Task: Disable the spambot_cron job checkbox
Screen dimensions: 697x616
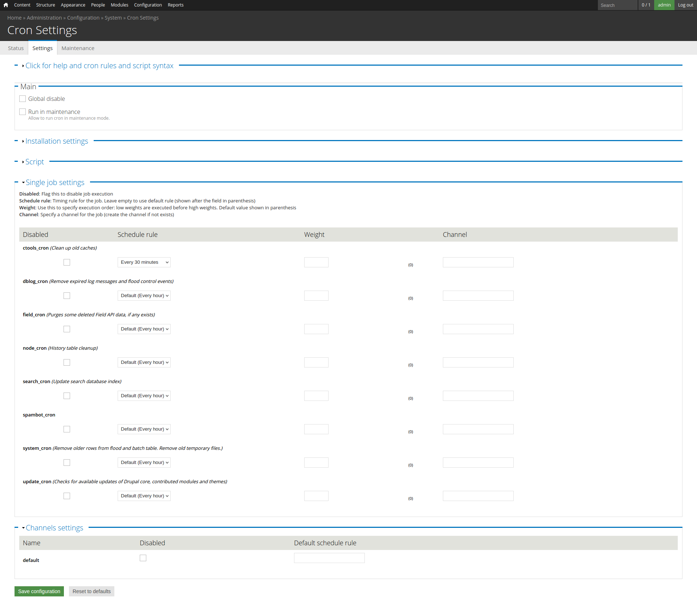Action: [x=67, y=429]
